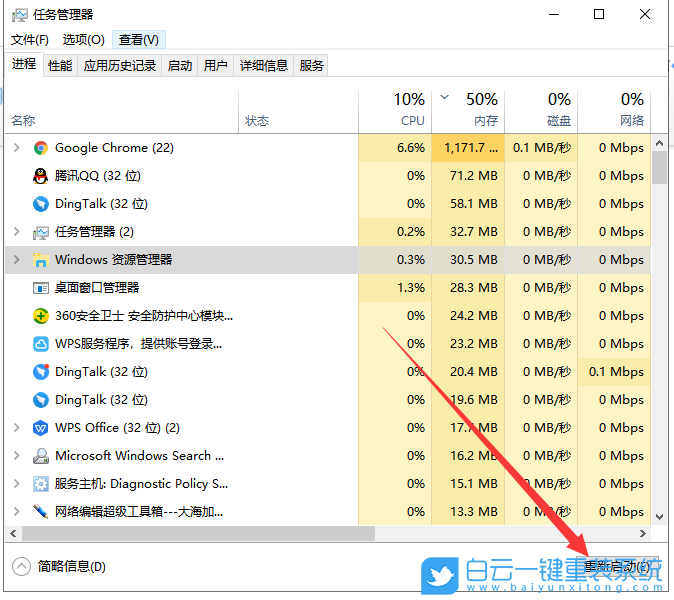
Task: Select the Tencent QQ penguin icon
Action: point(41,176)
